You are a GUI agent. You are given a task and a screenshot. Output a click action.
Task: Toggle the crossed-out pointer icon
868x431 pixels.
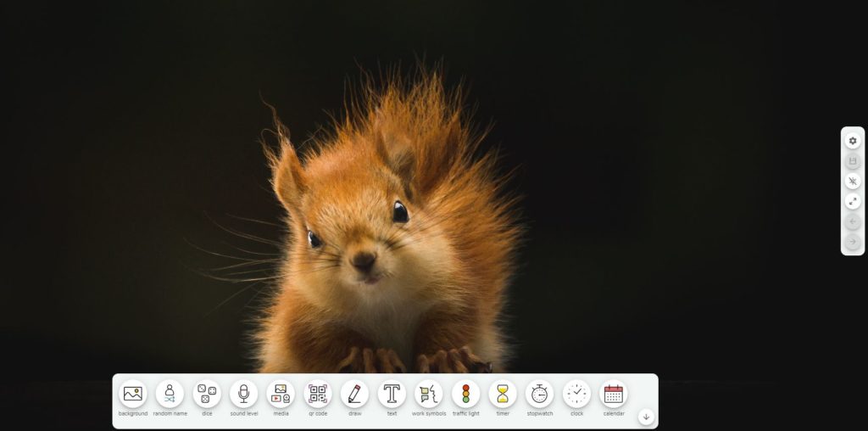coord(853,182)
